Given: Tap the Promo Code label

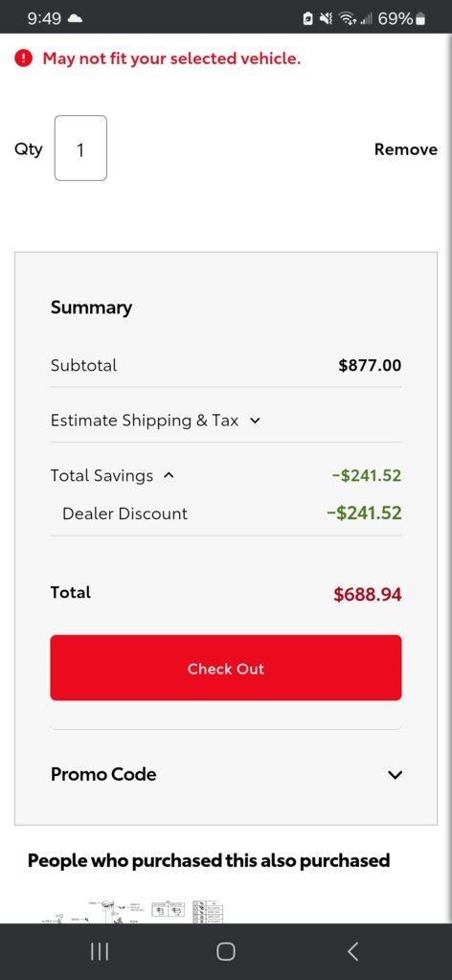Looking at the screenshot, I should pos(103,774).
